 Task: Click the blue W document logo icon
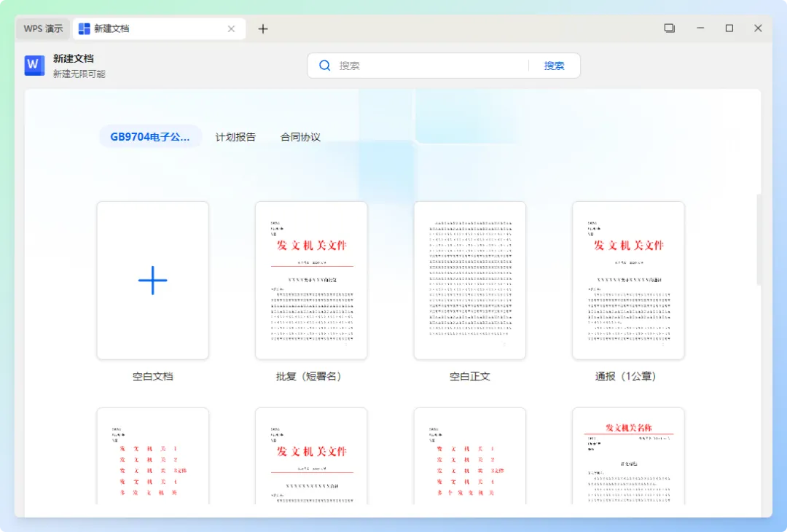(x=35, y=66)
